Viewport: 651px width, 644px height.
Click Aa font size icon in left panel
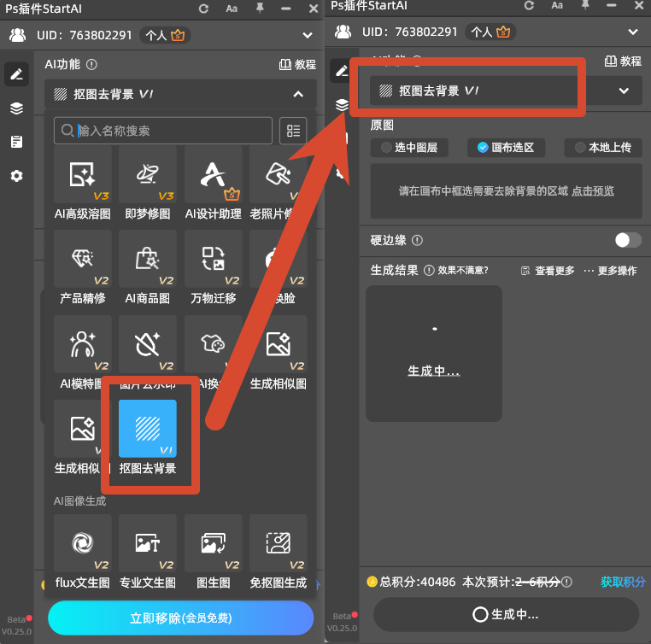click(232, 9)
